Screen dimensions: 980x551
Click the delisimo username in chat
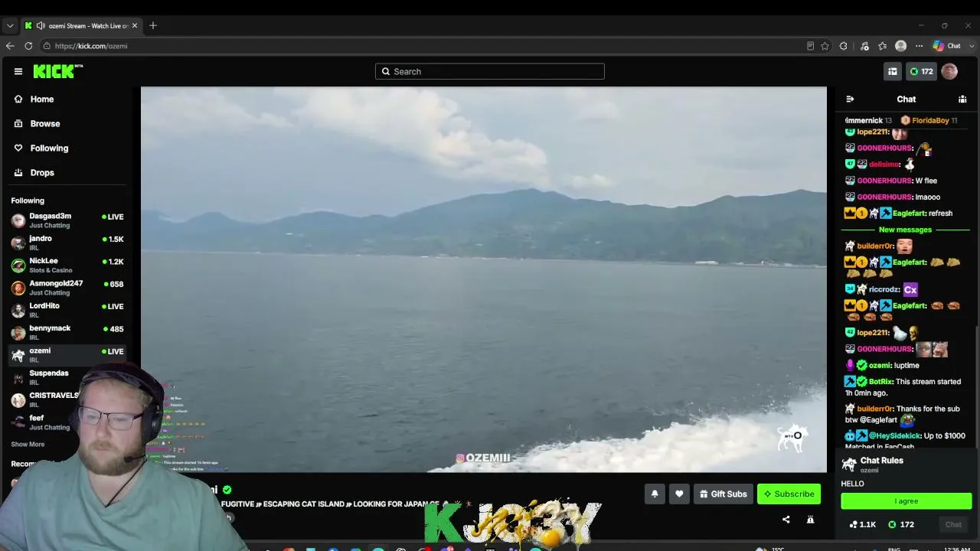[x=884, y=165]
